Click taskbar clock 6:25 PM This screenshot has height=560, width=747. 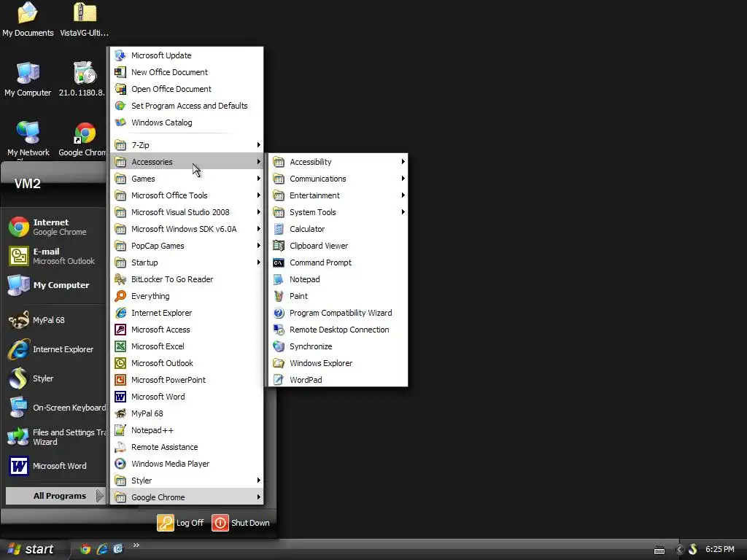point(720,549)
